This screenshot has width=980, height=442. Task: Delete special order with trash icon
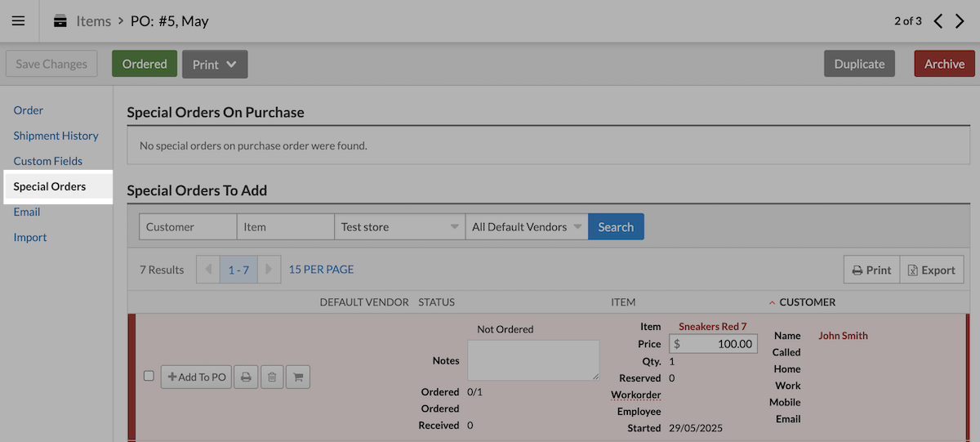(x=272, y=377)
